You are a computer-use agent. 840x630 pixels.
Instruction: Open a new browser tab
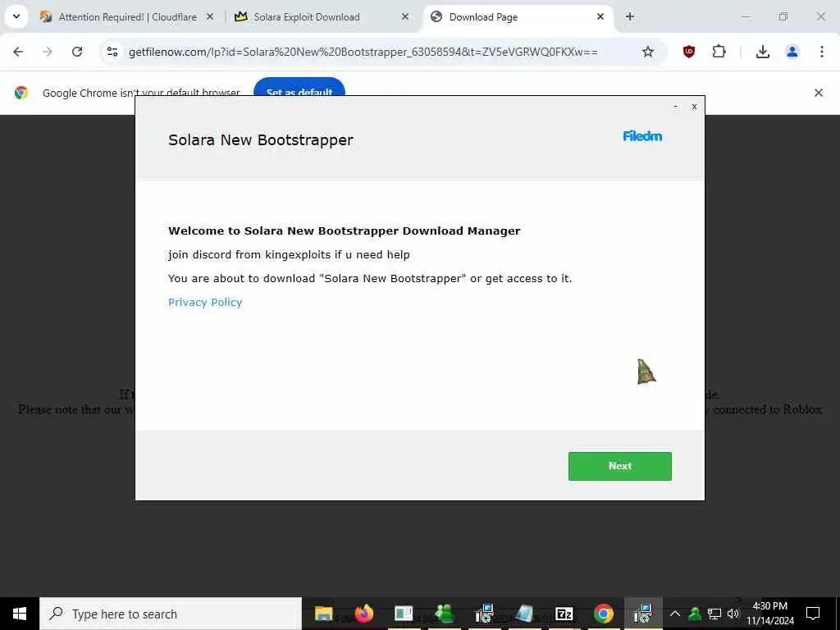click(630, 17)
